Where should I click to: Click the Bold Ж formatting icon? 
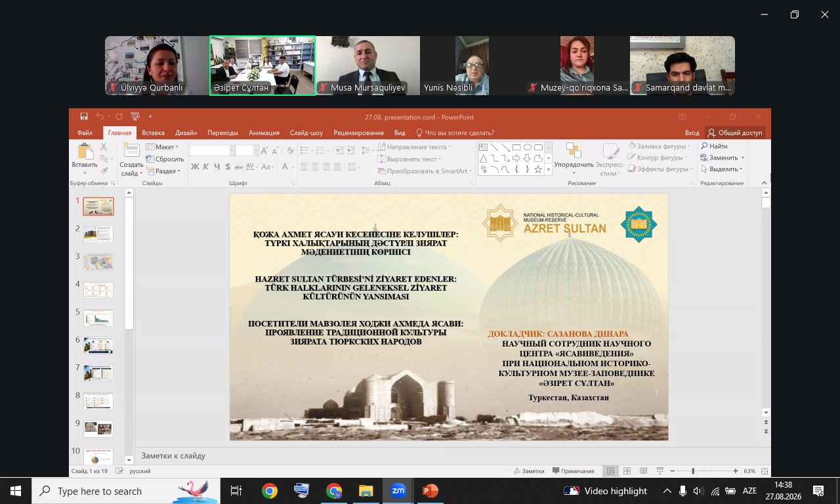(x=195, y=167)
